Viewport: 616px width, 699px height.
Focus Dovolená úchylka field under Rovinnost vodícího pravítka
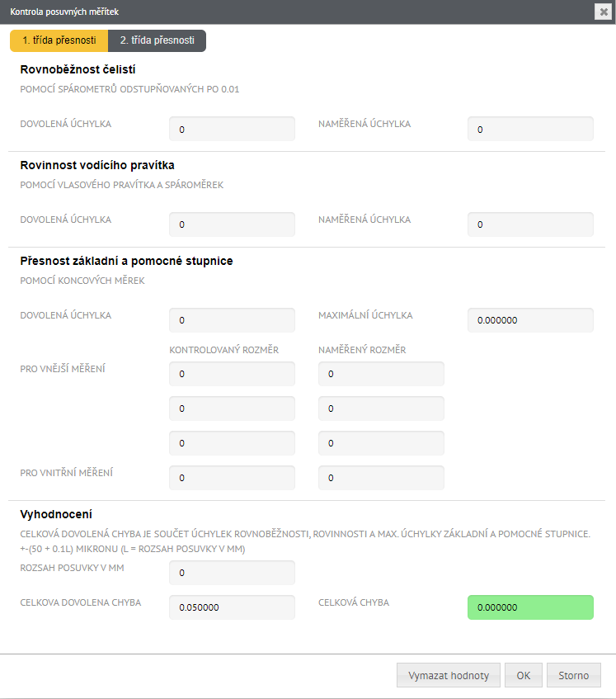232,224
